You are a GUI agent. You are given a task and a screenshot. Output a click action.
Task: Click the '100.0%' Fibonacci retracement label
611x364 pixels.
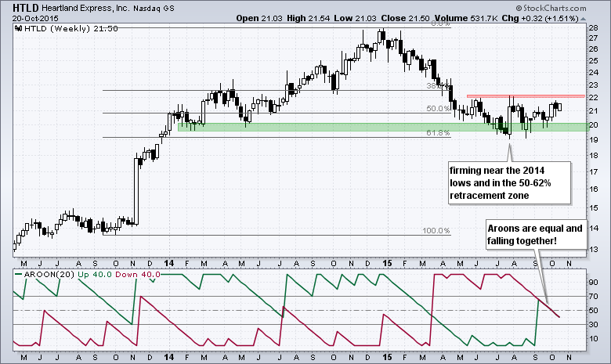[436, 230]
